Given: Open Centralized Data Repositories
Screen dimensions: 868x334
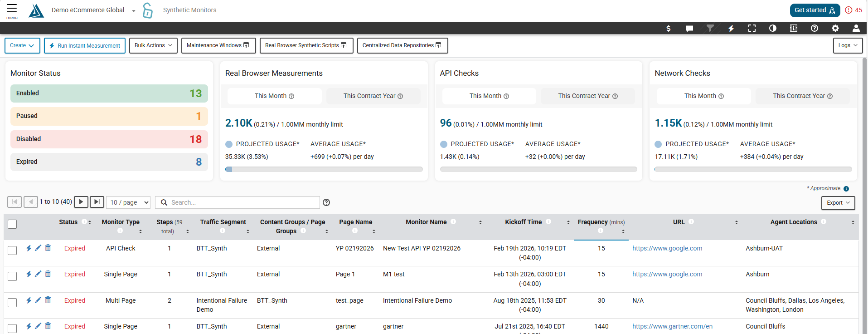Looking at the screenshot, I should (x=402, y=45).
